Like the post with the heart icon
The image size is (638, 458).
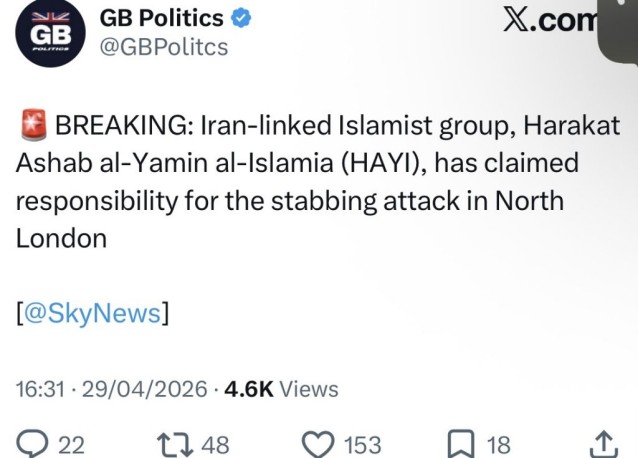tap(319, 443)
